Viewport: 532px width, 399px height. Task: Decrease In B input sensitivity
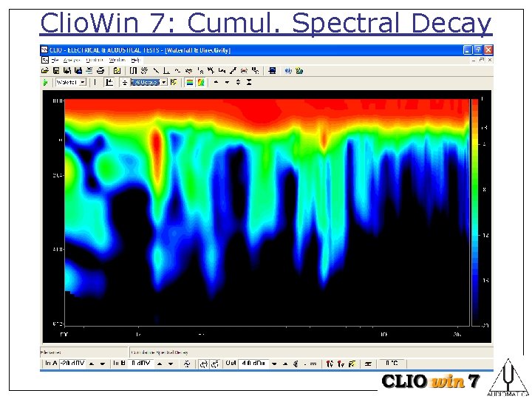pos(171,364)
